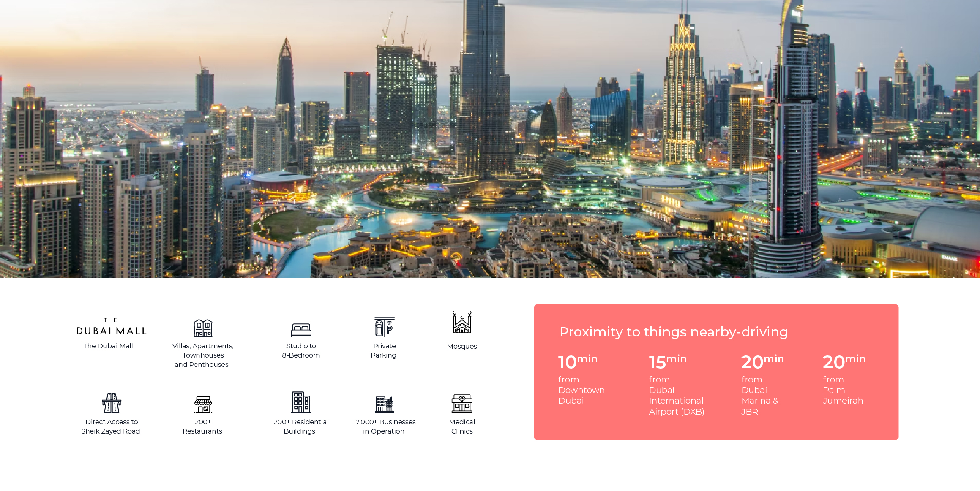Click 'Villas, Apartments, Townhouses and Penthouses' text
Viewport: 980px width, 491px height.
tap(203, 355)
